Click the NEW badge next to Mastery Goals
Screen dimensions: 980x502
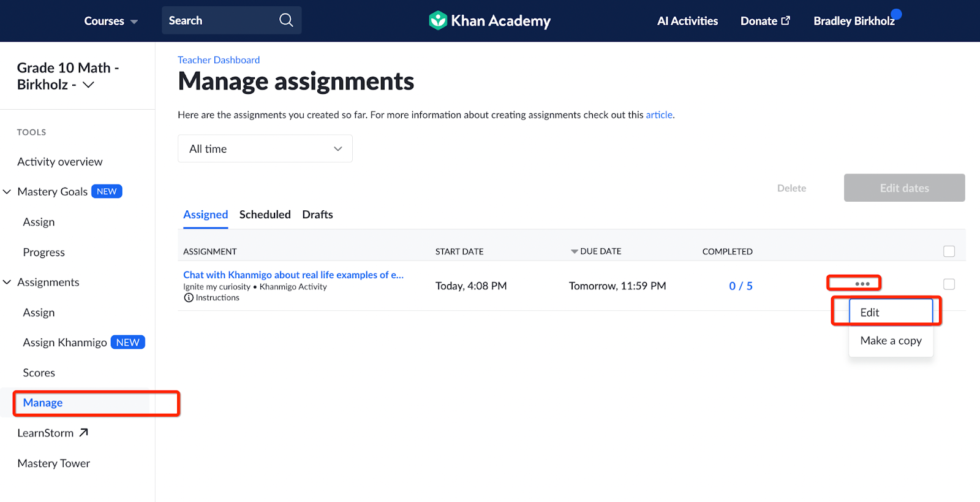tap(107, 191)
